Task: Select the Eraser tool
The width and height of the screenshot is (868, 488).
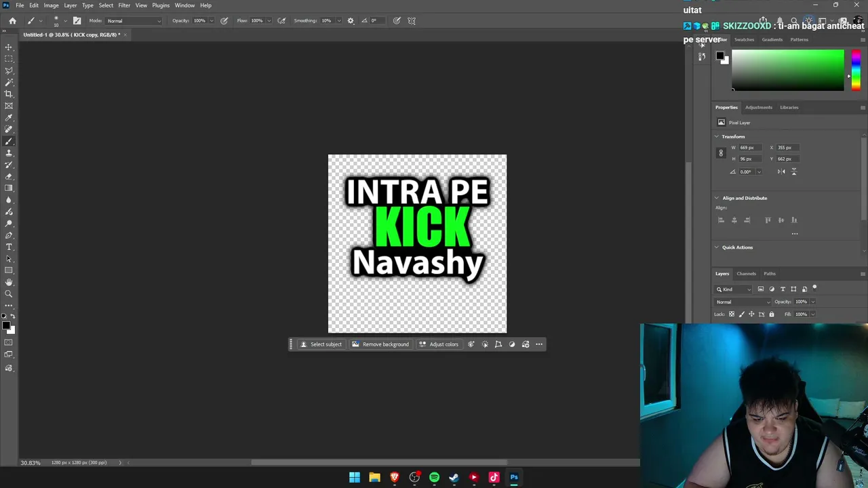Action: [9, 176]
